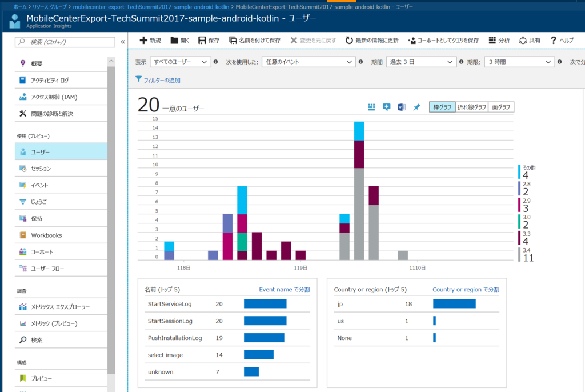Open a saved report with 開く
585x392 pixels.
179,41
